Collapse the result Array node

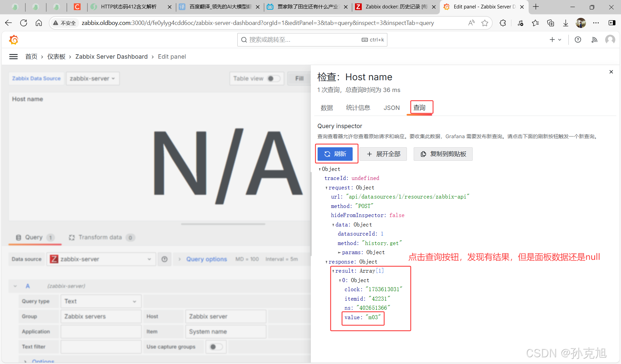coord(333,271)
